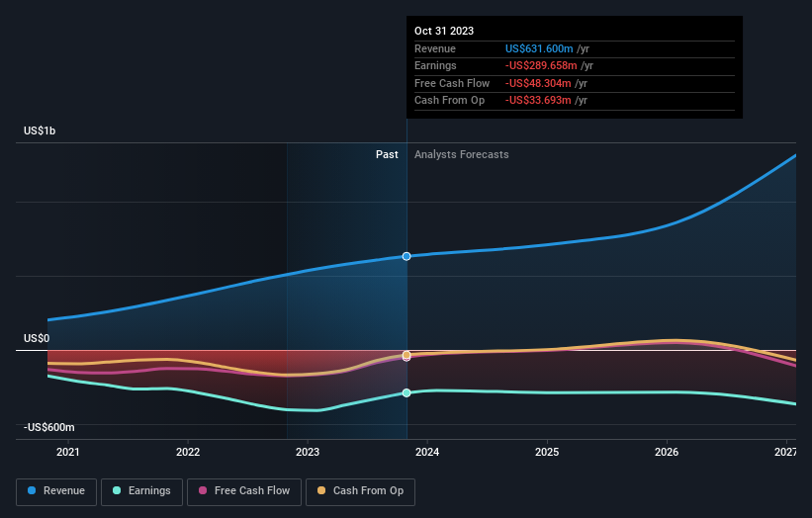This screenshot has width=812, height=518.
Task: Toggle the Earnings series legend button
Action: tap(141, 491)
